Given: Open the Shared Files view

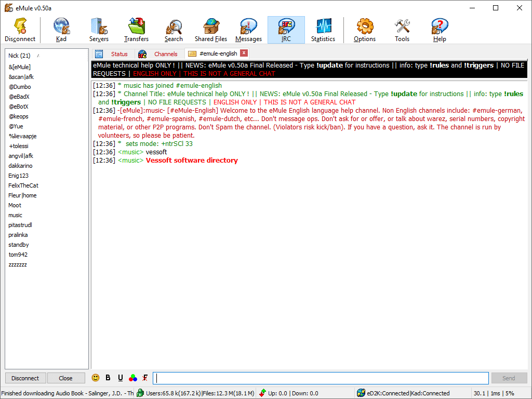Looking at the screenshot, I should [x=211, y=30].
